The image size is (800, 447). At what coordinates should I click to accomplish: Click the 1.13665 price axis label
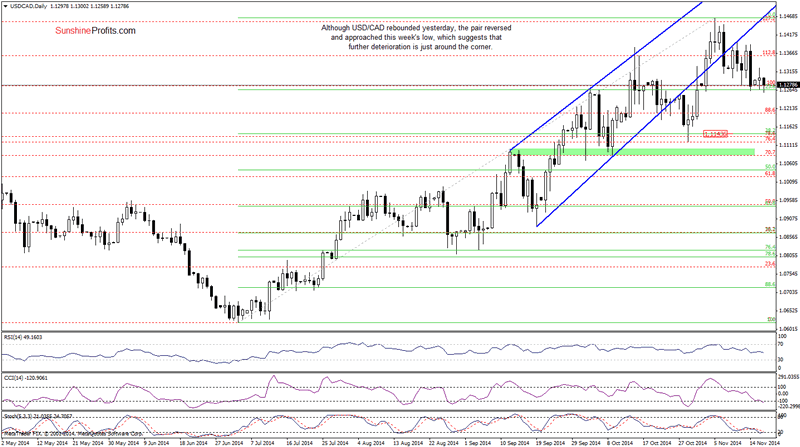coord(788,53)
